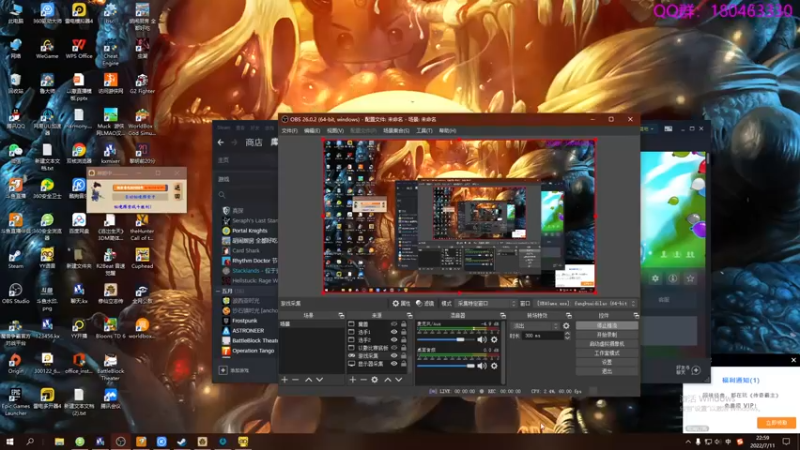Toggle visibility eye for 选手1 source
This screenshot has width=800, height=450.
[394, 332]
